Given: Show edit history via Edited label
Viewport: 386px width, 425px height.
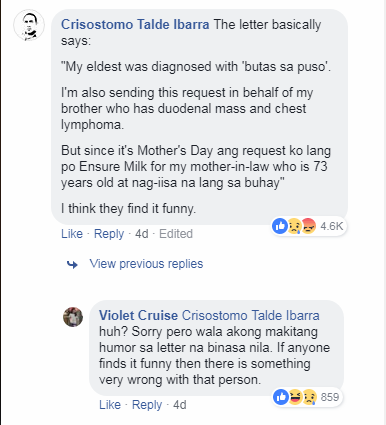Looking at the screenshot, I should click(x=176, y=234).
